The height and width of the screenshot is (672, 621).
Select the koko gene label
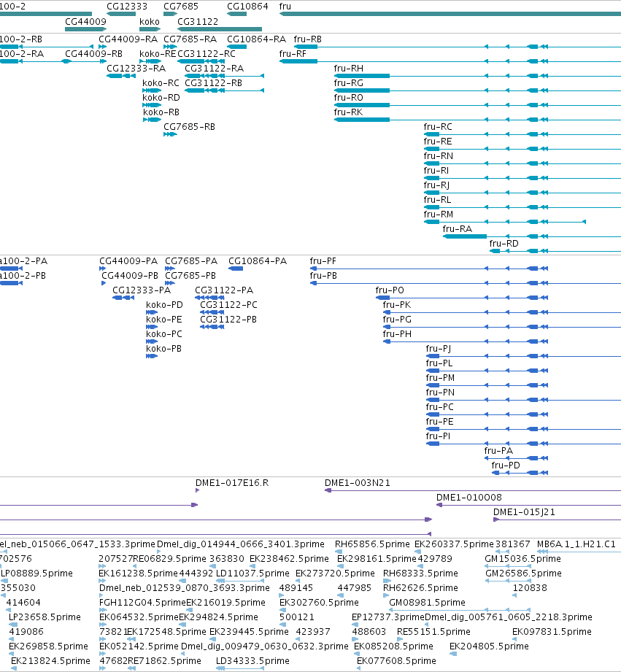coord(150,21)
